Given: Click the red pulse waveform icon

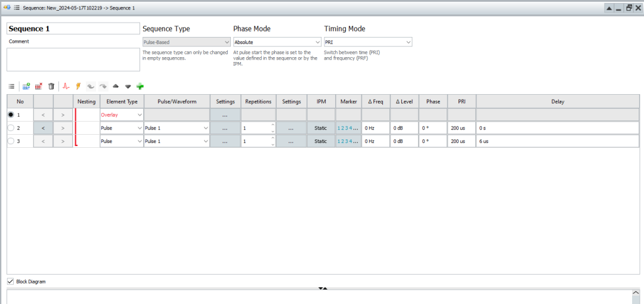Looking at the screenshot, I should (x=66, y=86).
